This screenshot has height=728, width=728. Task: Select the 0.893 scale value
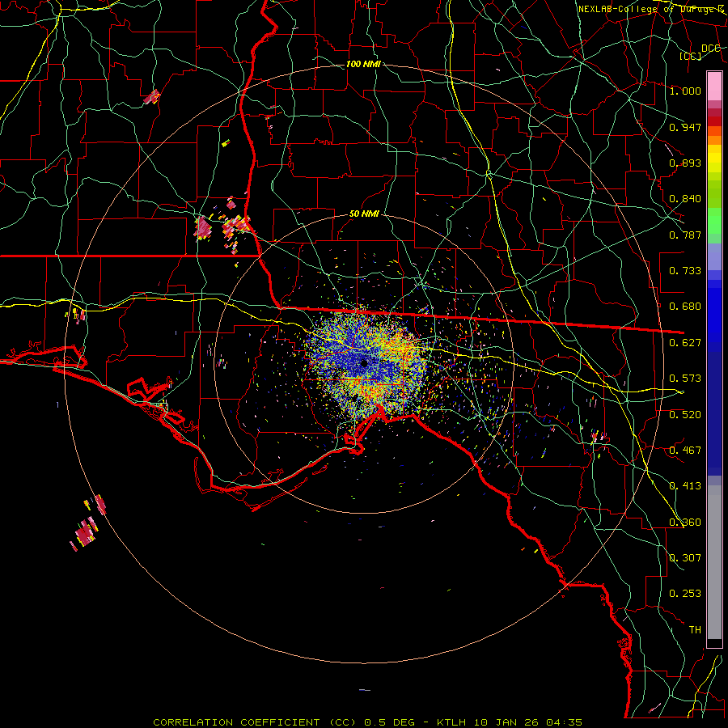tap(685, 163)
